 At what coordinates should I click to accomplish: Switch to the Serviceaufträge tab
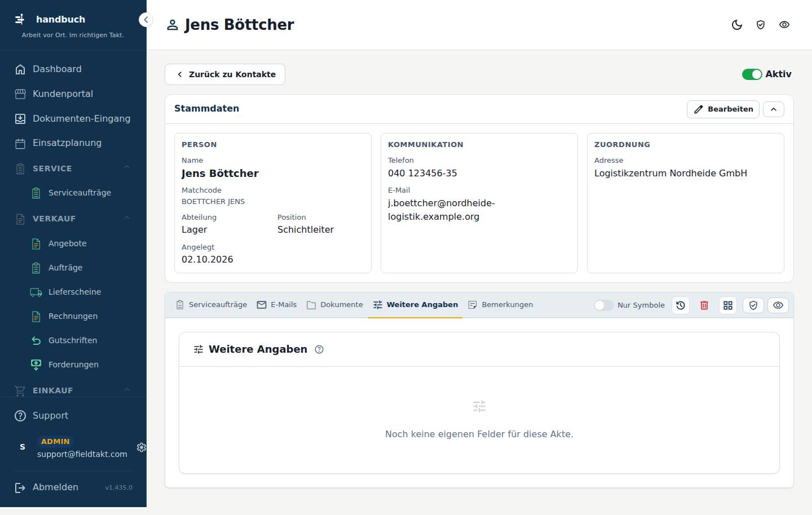211,305
